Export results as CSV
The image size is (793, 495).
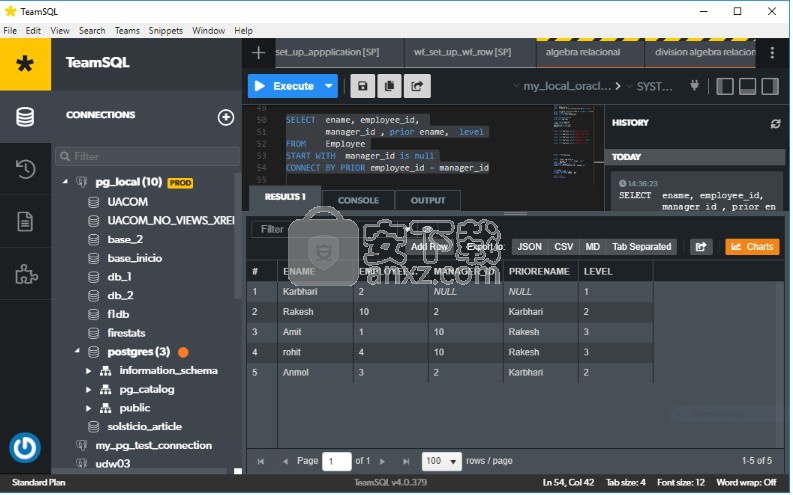563,247
